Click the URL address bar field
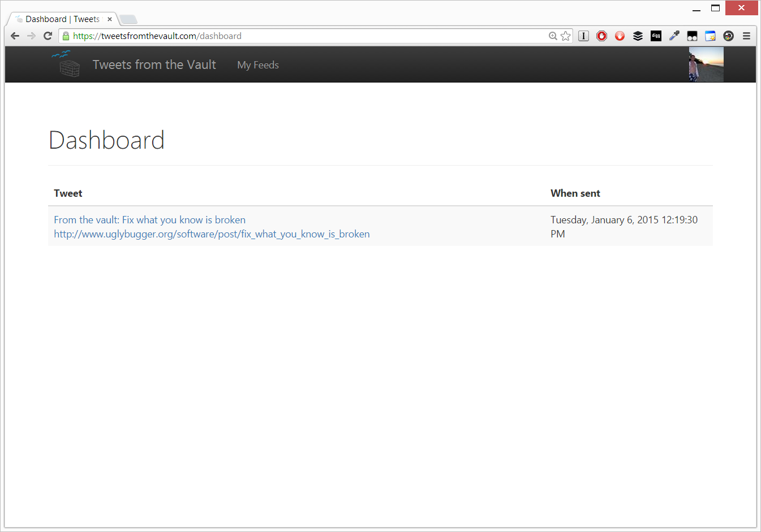Viewport: 761px width, 532px height. point(306,36)
